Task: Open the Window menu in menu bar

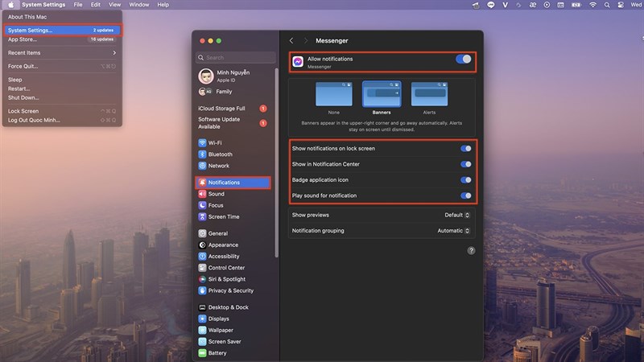Action: click(138, 5)
